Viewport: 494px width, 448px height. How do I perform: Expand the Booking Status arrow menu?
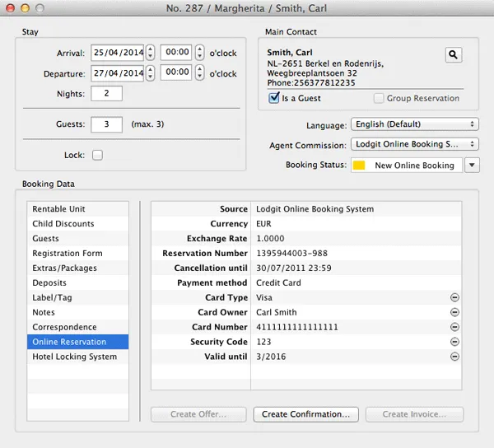472,165
